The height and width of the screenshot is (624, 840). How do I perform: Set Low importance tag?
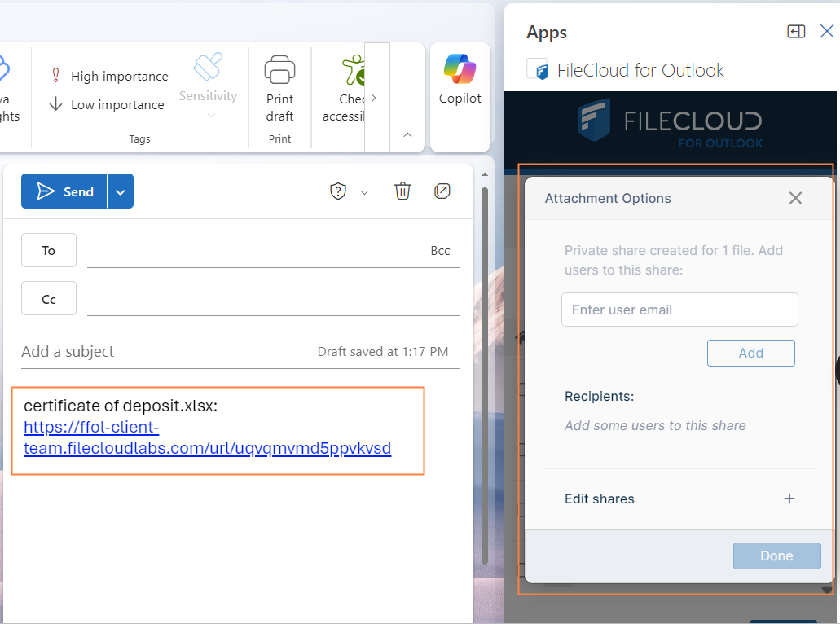tap(108, 104)
